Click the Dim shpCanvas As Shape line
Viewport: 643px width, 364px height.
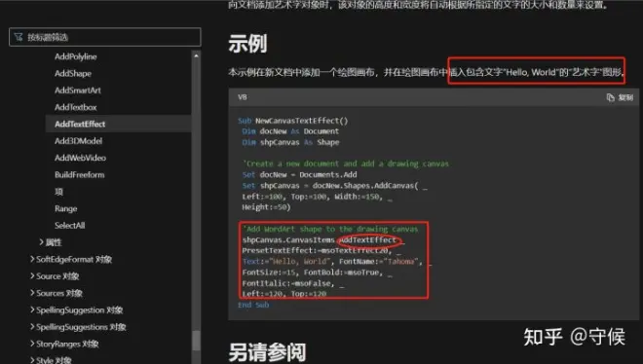pos(290,142)
